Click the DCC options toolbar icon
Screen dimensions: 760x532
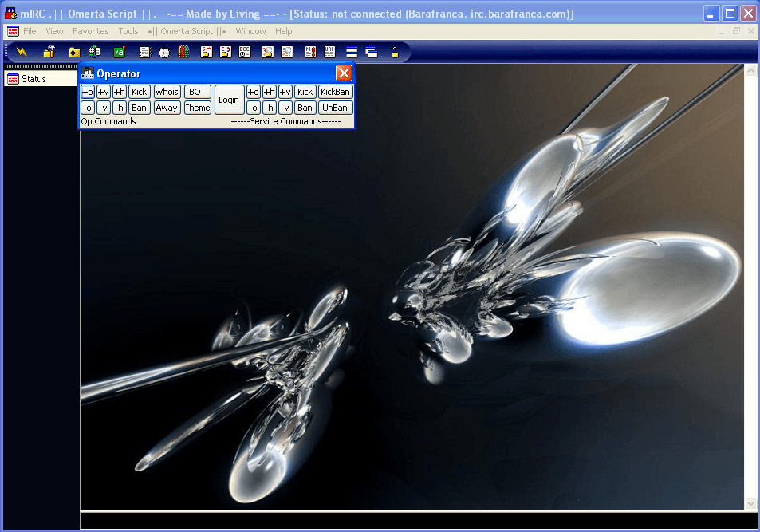point(246,52)
